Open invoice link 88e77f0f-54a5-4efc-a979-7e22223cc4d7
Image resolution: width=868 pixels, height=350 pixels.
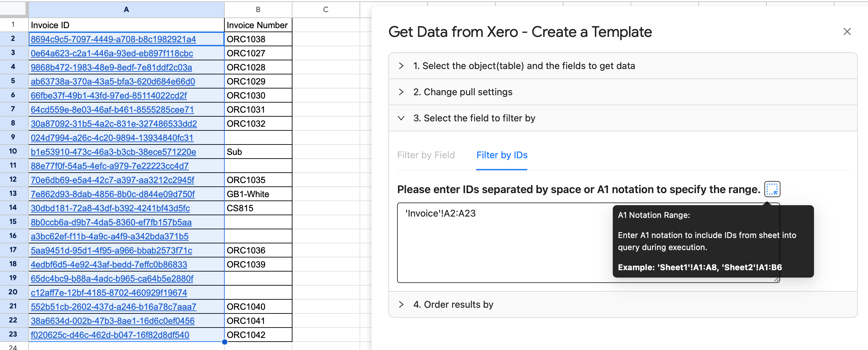click(x=110, y=166)
